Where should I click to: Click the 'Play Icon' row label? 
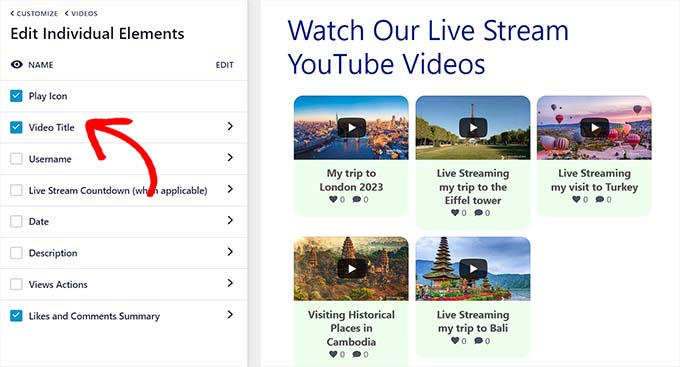point(48,96)
